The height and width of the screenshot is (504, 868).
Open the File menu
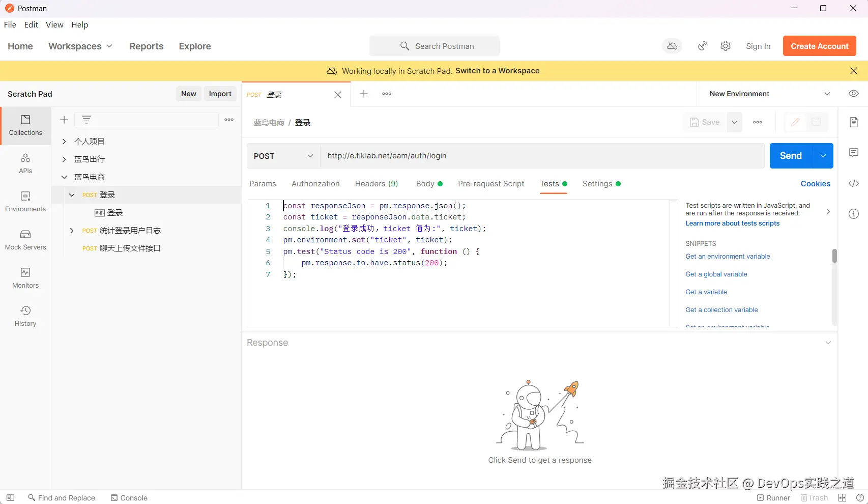[10, 24]
